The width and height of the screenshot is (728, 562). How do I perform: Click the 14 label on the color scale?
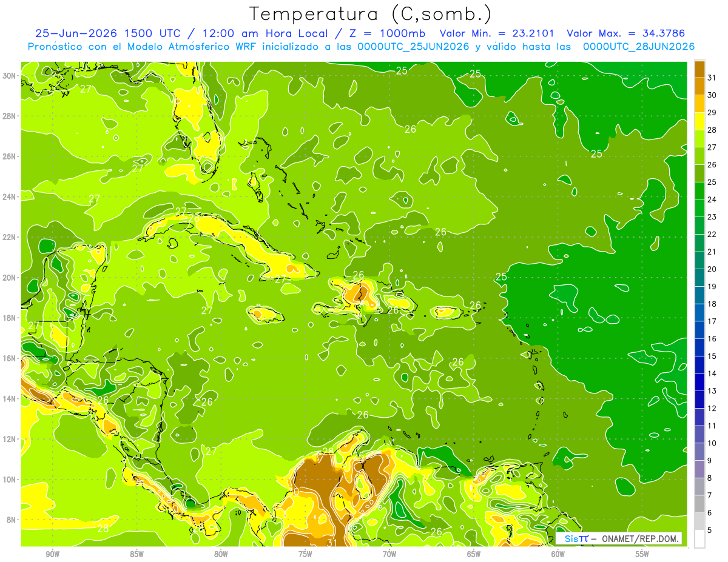712,373
